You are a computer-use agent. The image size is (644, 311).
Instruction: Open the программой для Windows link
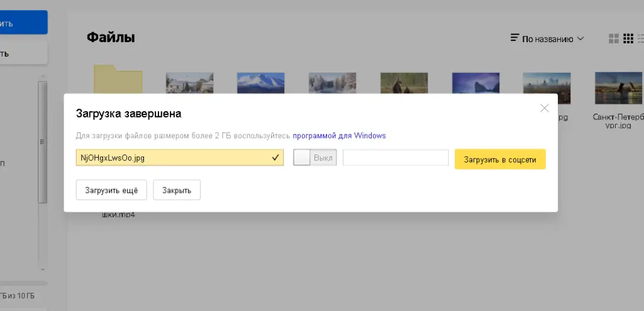coord(339,135)
